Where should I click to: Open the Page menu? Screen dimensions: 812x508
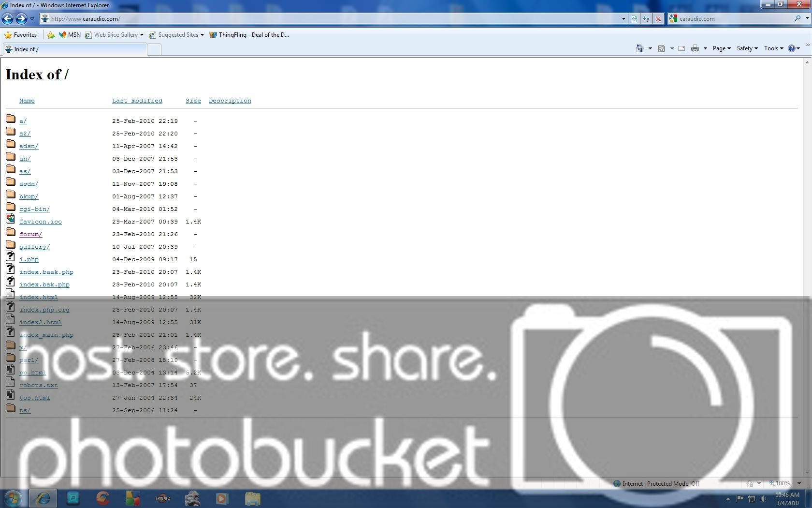point(721,48)
